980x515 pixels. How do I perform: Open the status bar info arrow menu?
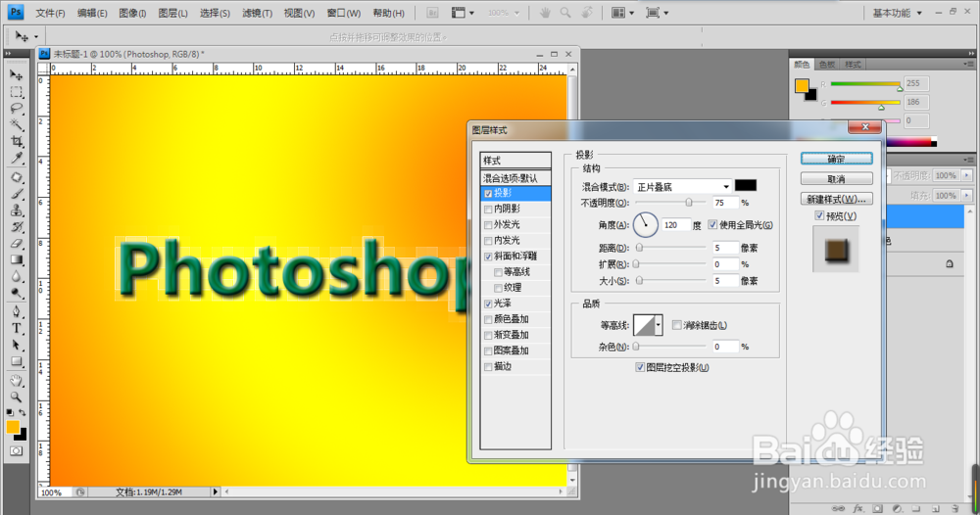tap(215, 492)
